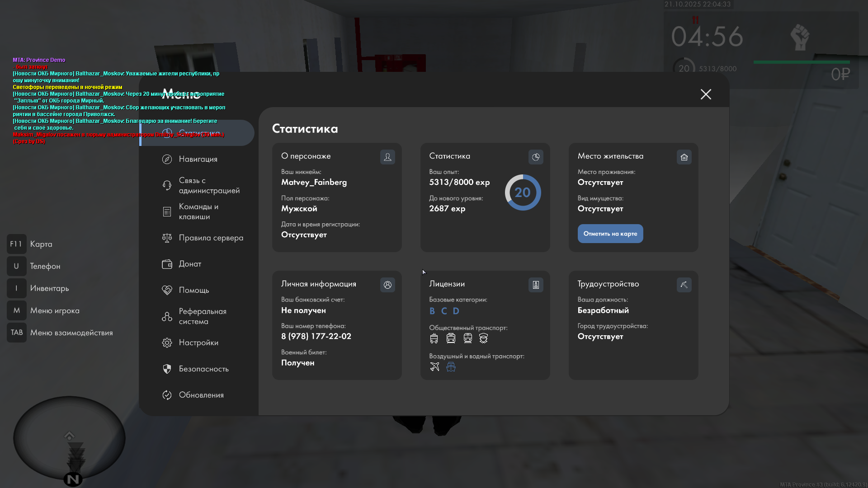Image resolution: width=868 pixels, height=488 pixels.
Task: Click the pickaxe icon in Трудоустройство card
Action: coord(684,285)
